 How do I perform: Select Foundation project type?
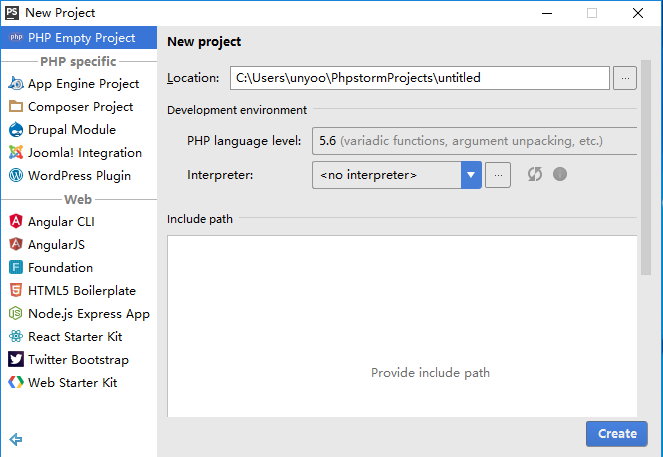point(79,267)
